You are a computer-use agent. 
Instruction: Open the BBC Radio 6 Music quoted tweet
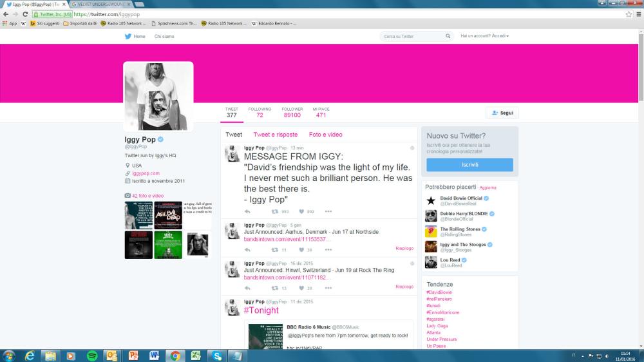click(x=328, y=335)
